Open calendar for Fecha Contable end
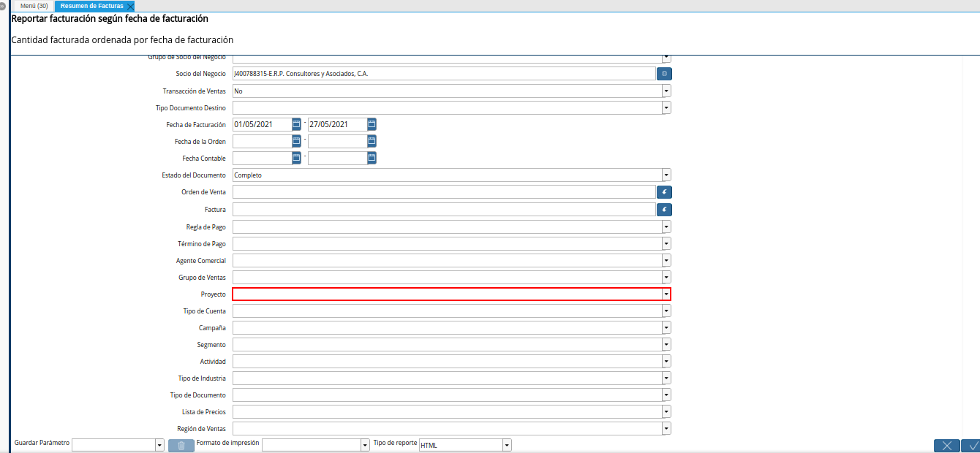980x453 pixels. (x=372, y=158)
